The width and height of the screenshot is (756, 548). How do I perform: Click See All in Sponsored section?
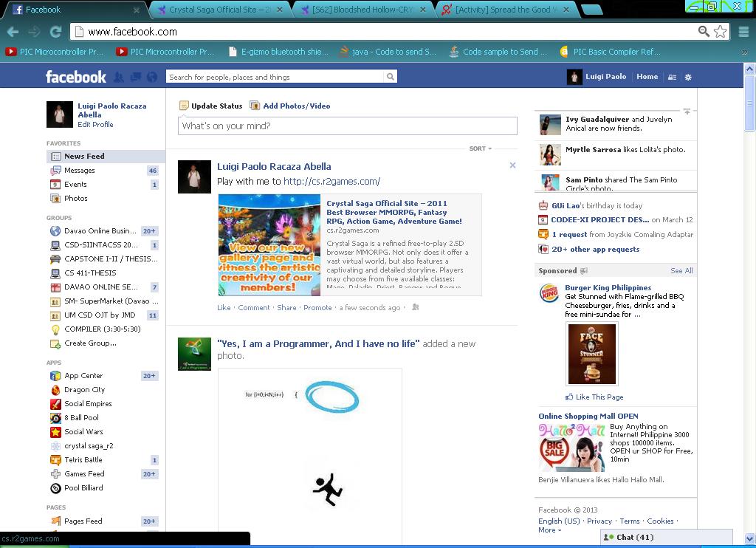pos(681,271)
